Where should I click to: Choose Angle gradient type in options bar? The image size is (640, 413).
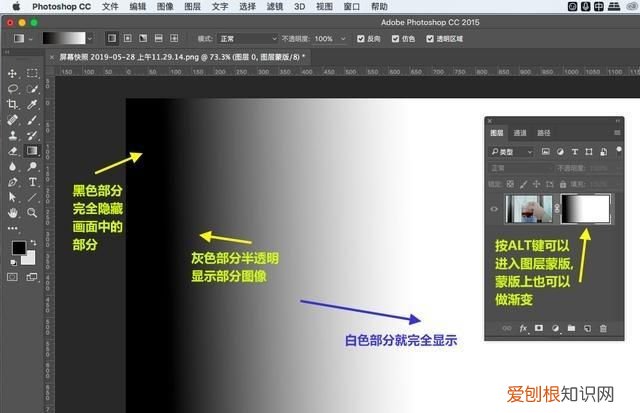[143, 38]
